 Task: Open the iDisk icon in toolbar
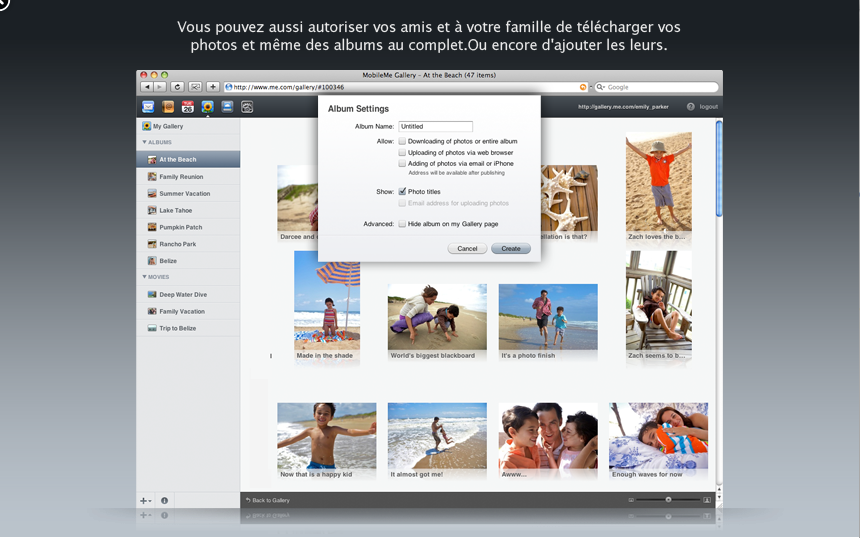[x=227, y=107]
